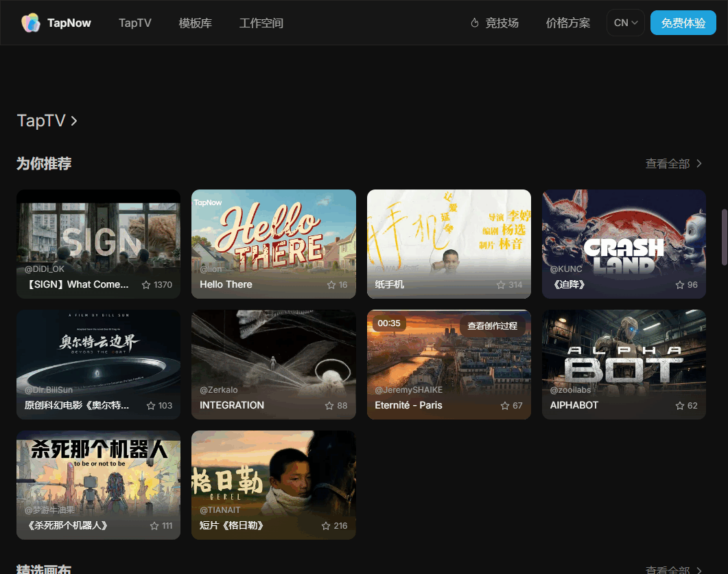Click author @TIANAIT
This screenshot has width=728, height=574.
pos(220,510)
